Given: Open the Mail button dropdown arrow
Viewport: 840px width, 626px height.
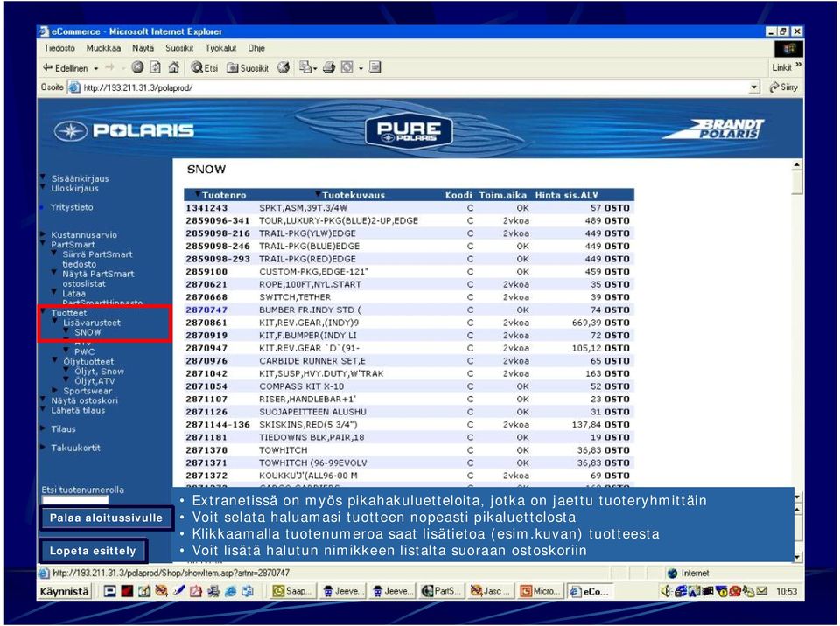Looking at the screenshot, I should tap(314, 68).
